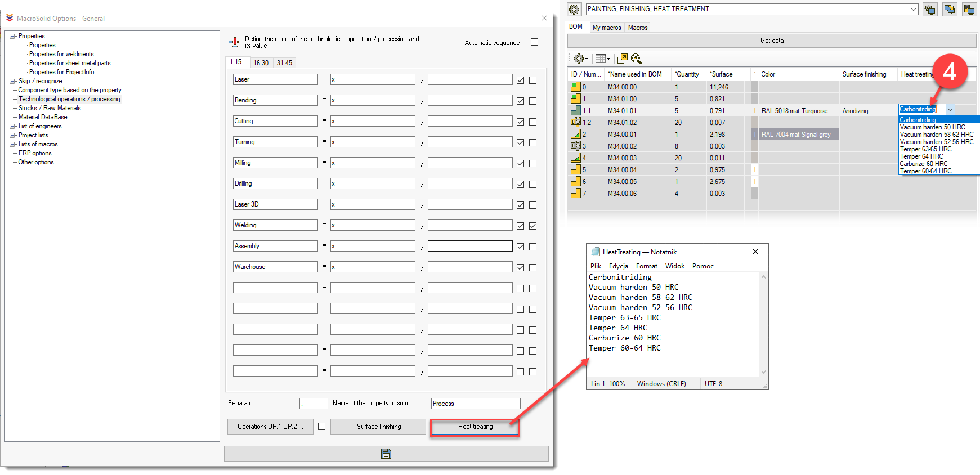Select the gear icon of row M34.01.02
The height and width of the screenshot is (475, 980).
(x=576, y=122)
